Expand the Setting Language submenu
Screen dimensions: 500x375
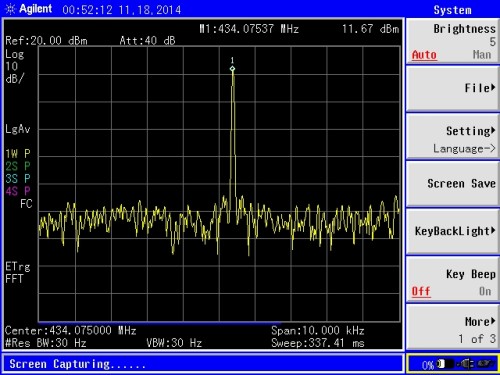click(x=453, y=137)
